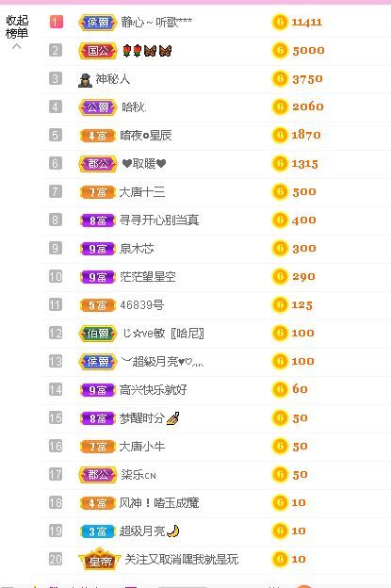Image resolution: width=391 pixels, height=588 pixels.
Task: Click the gold coin icon beside 11411
Action: pos(280,22)
